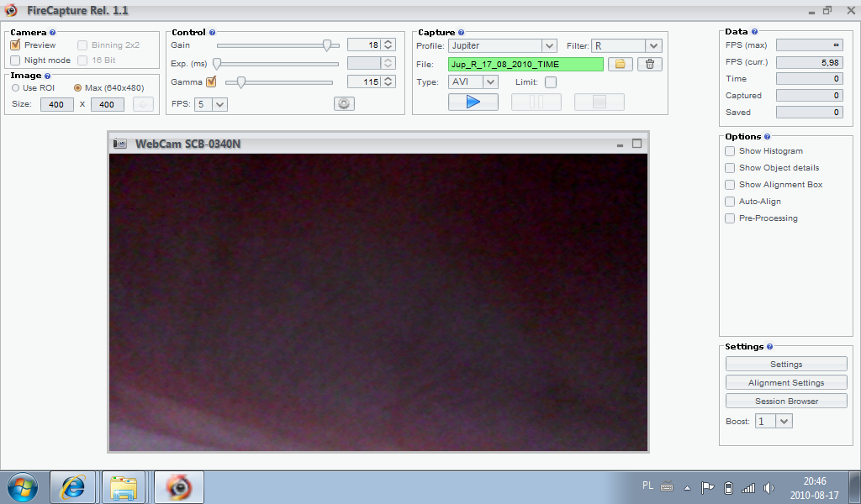Open camera settings gear icon in Control

344,103
